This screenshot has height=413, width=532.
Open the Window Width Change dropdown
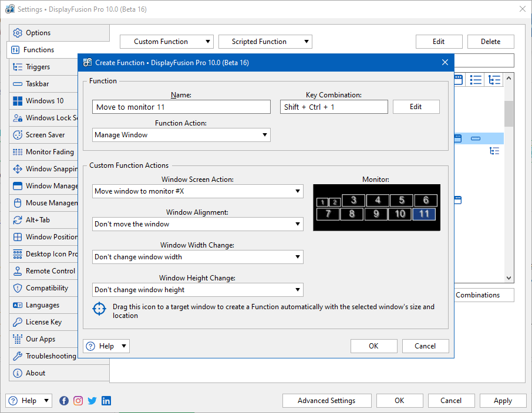click(x=198, y=257)
